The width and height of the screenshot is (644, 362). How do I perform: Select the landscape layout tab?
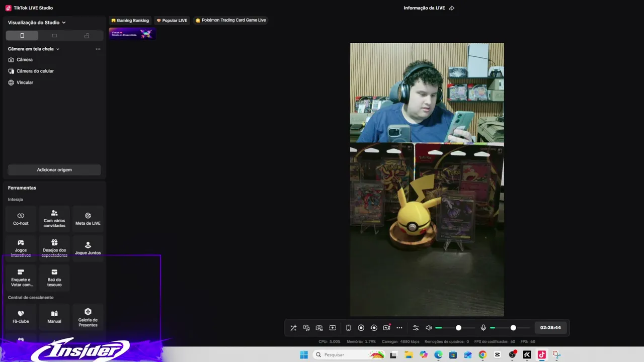pyautogui.click(x=54, y=36)
